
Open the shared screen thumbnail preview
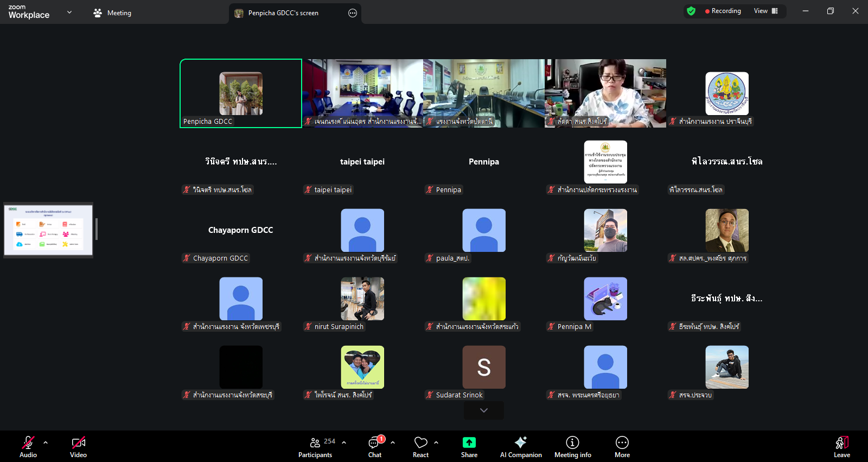coord(48,230)
